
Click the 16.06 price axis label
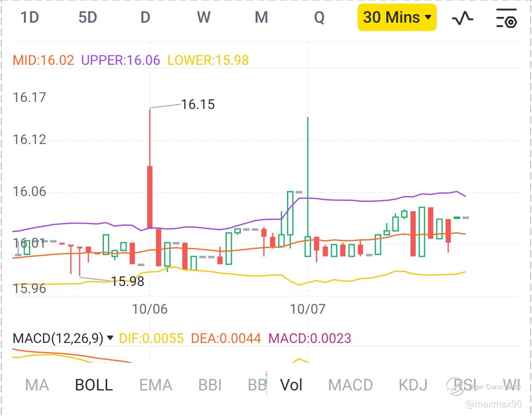click(x=29, y=191)
